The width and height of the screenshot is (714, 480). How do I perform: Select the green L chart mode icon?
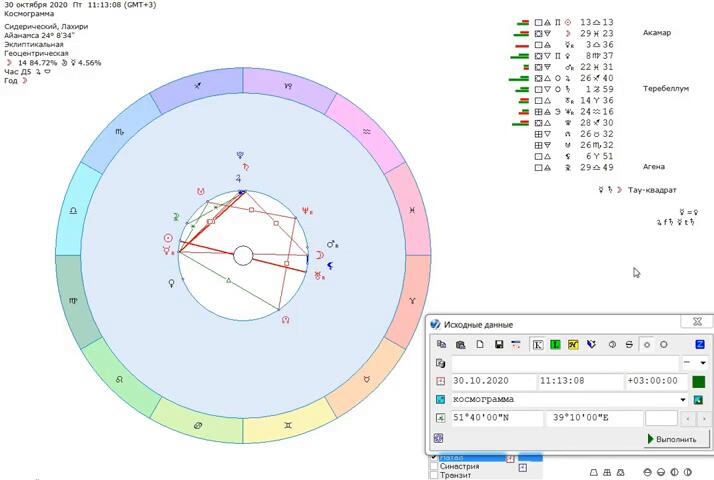pyautogui.click(x=556, y=344)
